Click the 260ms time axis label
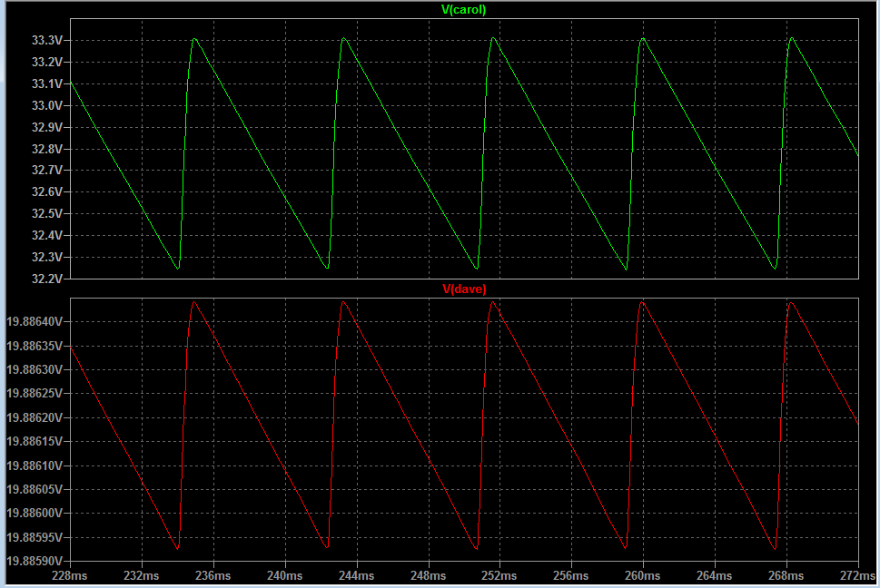This screenshot has height=588, width=880. [x=643, y=575]
